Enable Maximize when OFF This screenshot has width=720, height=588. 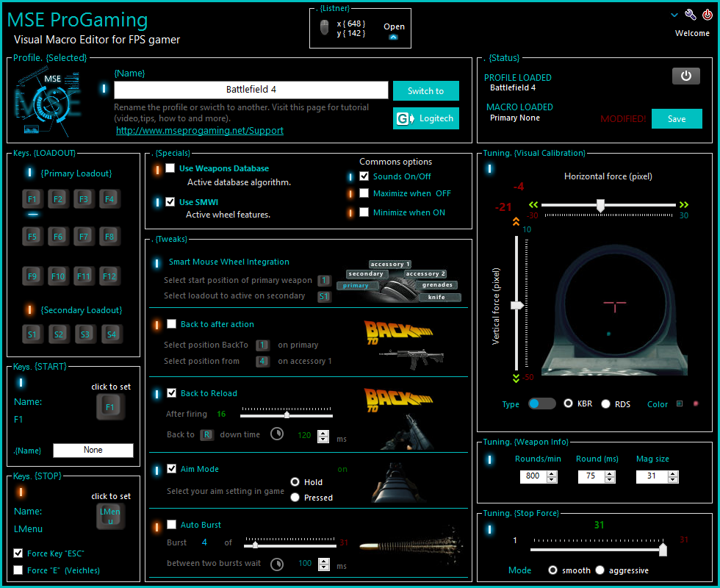tap(364, 193)
